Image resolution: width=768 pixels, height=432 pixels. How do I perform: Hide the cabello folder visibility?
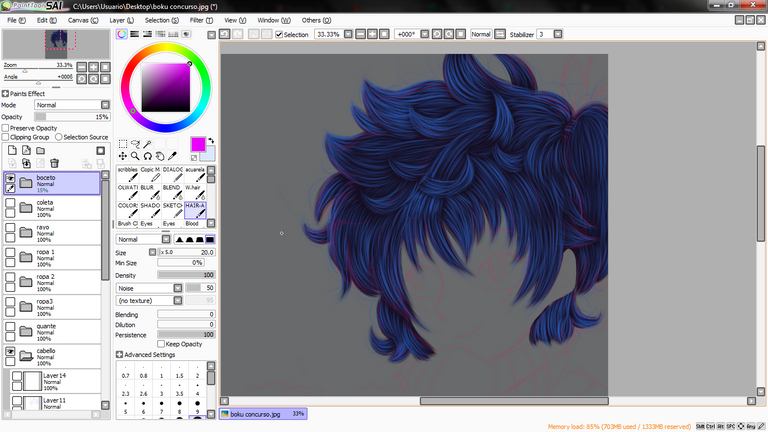tap(10, 351)
